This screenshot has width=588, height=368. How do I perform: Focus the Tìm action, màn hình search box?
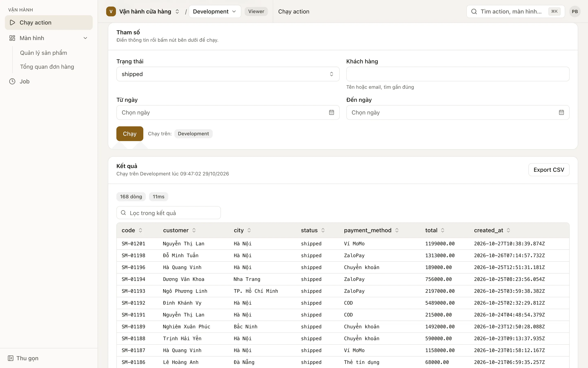pos(515,11)
